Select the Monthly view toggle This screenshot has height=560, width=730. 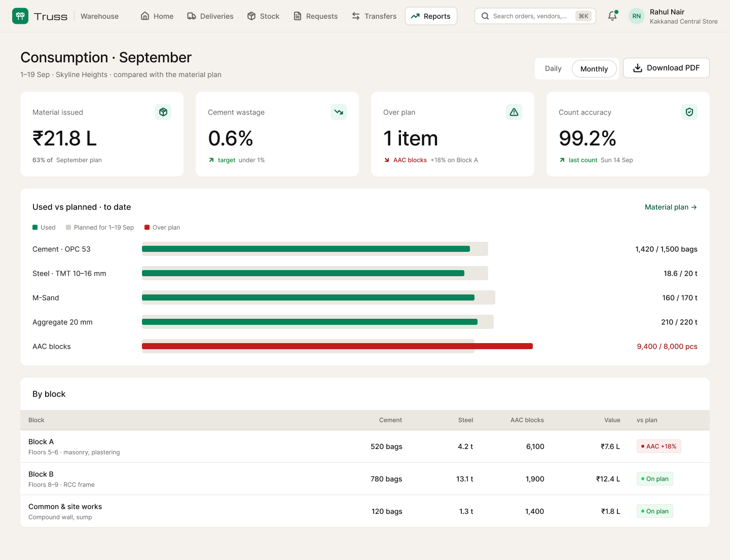pos(594,69)
